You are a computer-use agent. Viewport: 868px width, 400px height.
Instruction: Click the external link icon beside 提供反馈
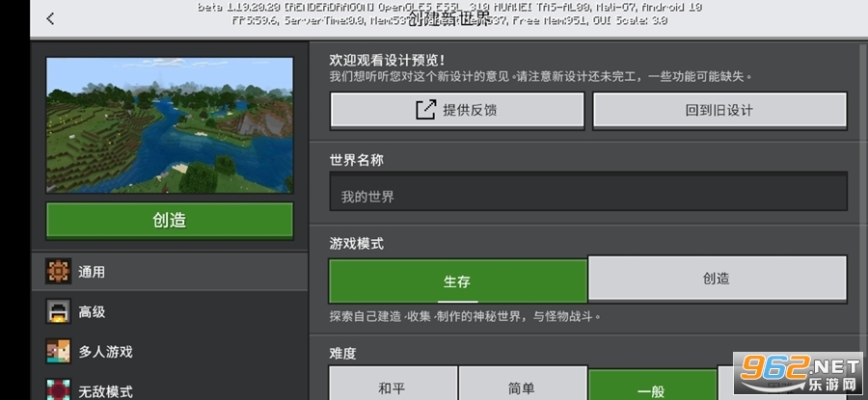[x=425, y=110]
